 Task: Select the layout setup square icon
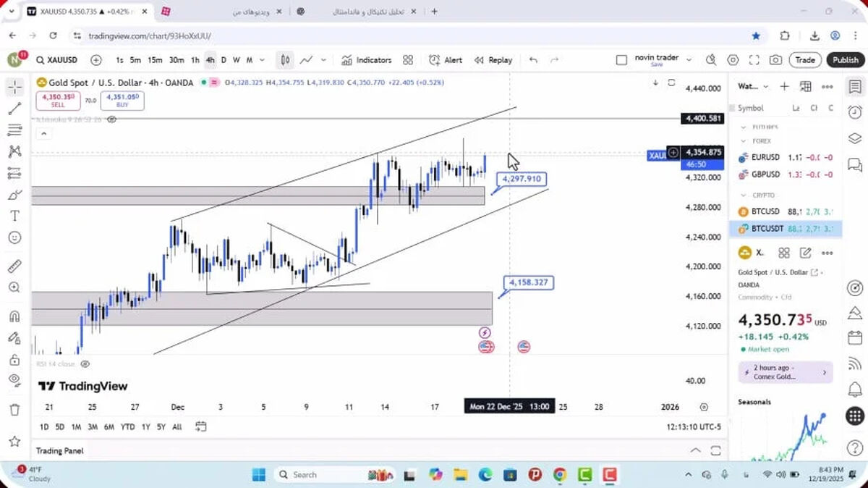click(621, 60)
